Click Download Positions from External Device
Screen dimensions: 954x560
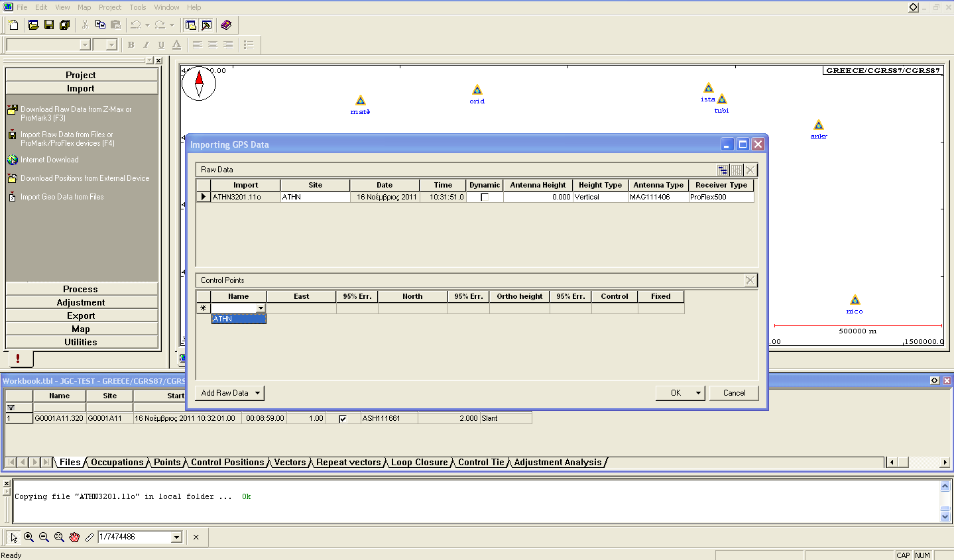point(84,178)
